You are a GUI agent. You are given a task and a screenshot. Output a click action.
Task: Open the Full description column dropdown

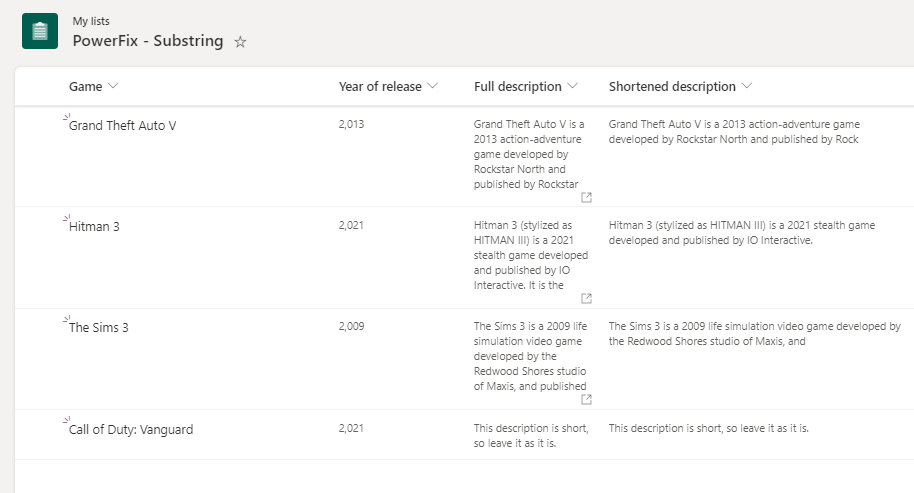572,86
